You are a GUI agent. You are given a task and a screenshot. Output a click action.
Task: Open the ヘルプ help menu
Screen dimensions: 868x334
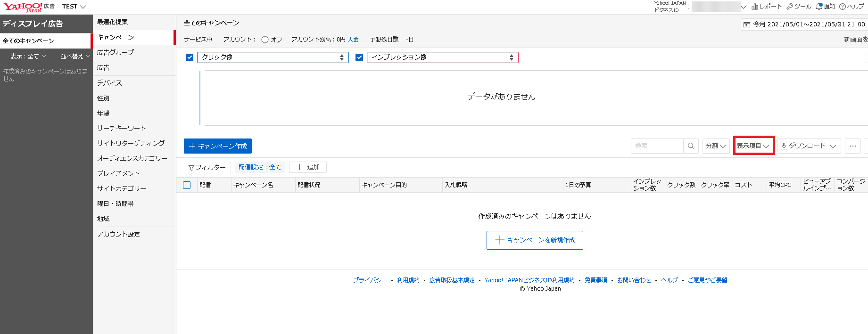[851, 7]
